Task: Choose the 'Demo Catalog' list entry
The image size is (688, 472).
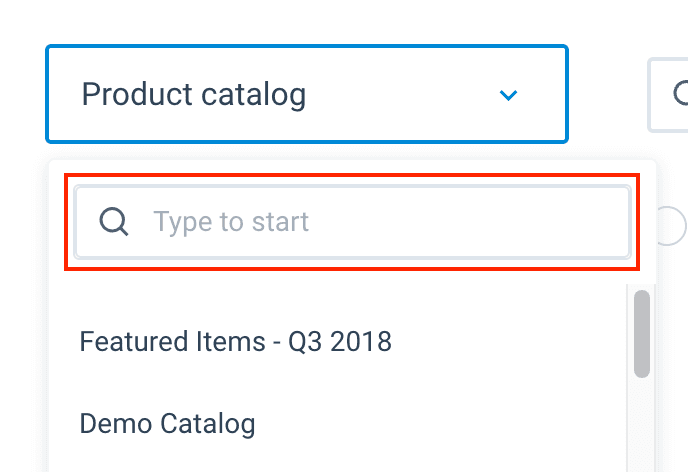Action: (167, 423)
